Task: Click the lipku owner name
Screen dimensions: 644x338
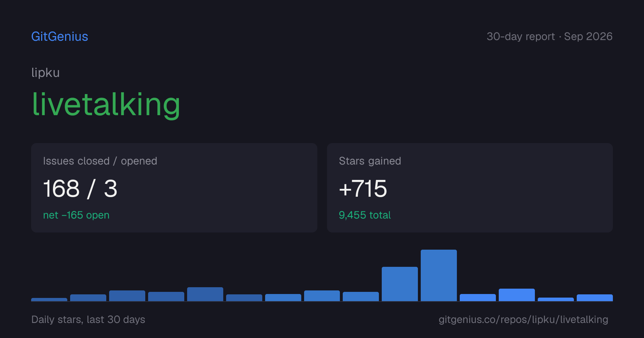Action: pyautogui.click(x=45, y=73)
